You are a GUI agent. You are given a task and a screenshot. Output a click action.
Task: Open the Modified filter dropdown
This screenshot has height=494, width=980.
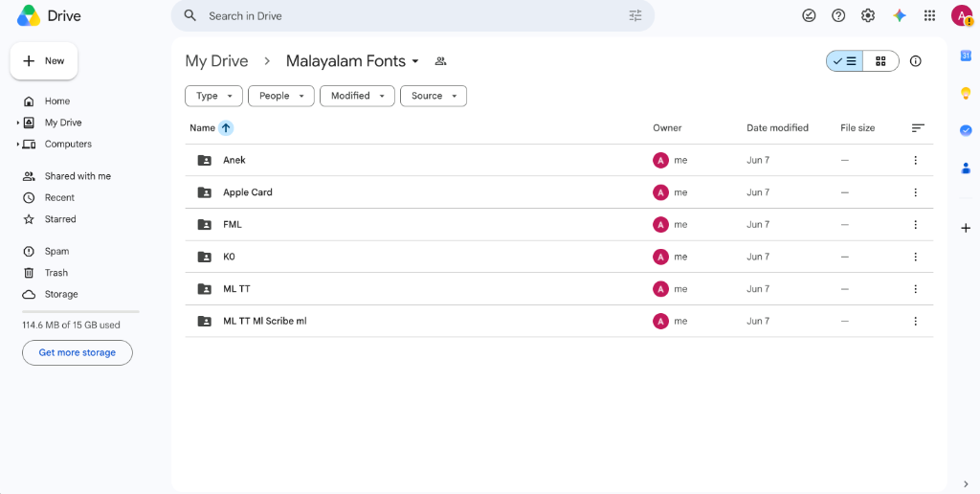click(x=358, y=96)
